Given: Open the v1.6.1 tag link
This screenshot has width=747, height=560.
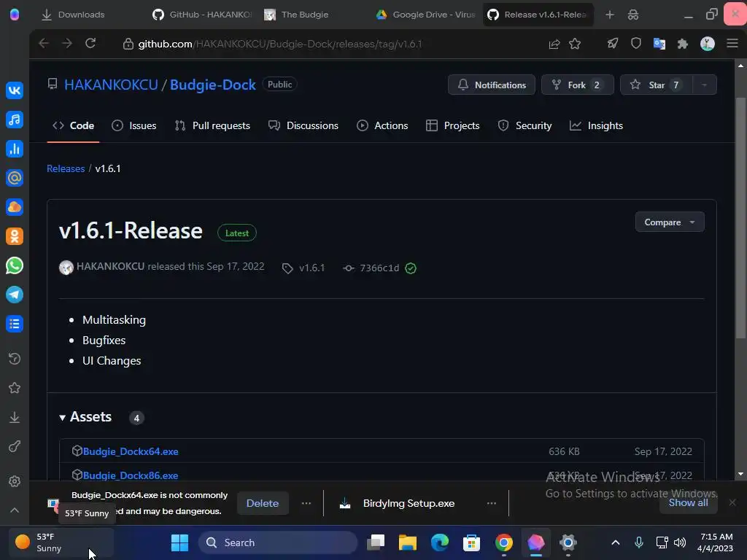Looking at the screenshot, I should click(303, 268).
